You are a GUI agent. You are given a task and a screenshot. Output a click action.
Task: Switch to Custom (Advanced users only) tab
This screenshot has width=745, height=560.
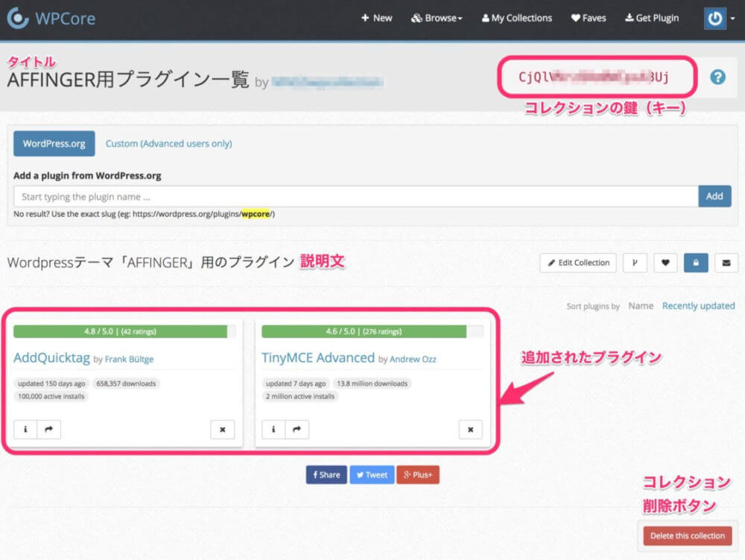[168, 144]
